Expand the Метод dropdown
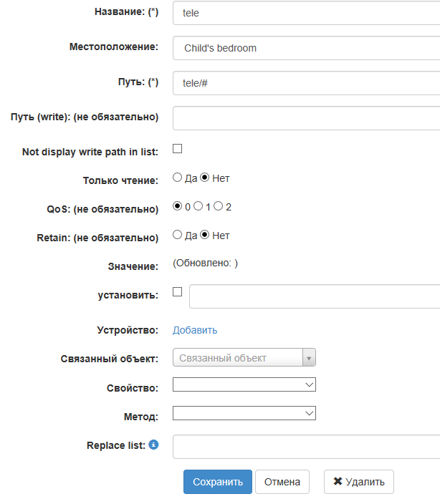Viewport: 440px width, 504px height. (x=244, y=413)
